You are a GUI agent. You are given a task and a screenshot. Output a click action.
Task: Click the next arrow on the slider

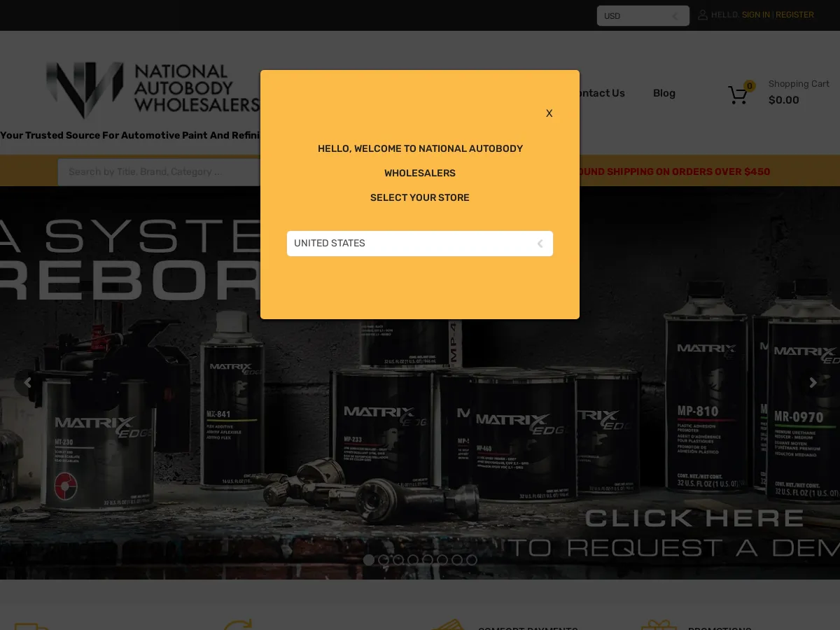[812, 382]
